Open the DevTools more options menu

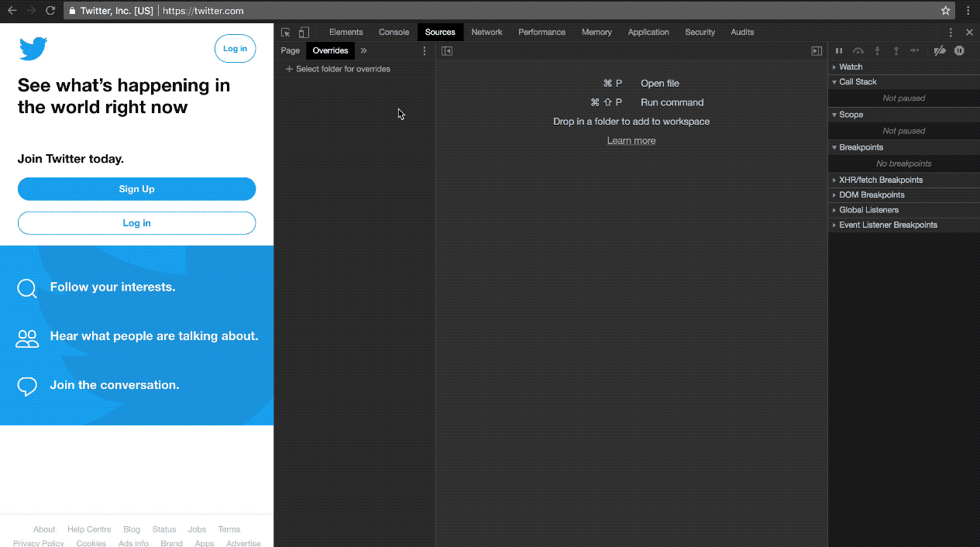(x=951, y=32)
